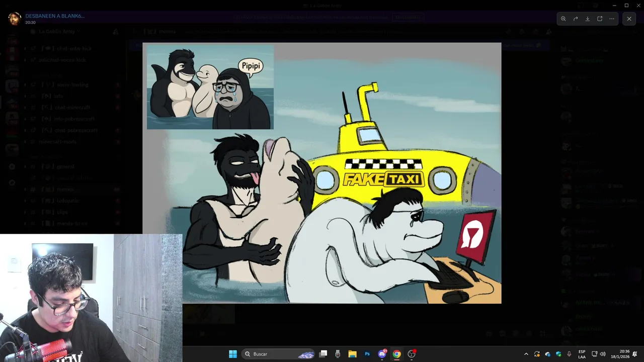The height and width of the screenshot is (362, 644).
Task: Click the microphone icon in the system tray
Action: pyautogui.click(x=569, y=354)
